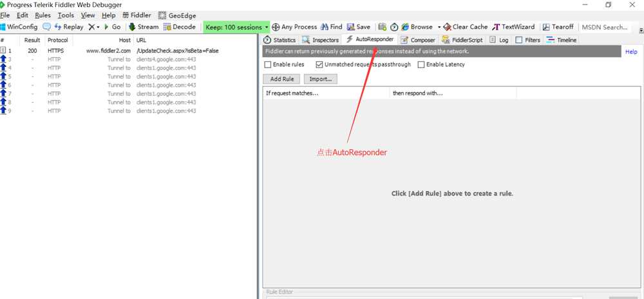Click the GeoEdge menu item
The height and width of the screenshot is (299, 644).
point(177,15)
